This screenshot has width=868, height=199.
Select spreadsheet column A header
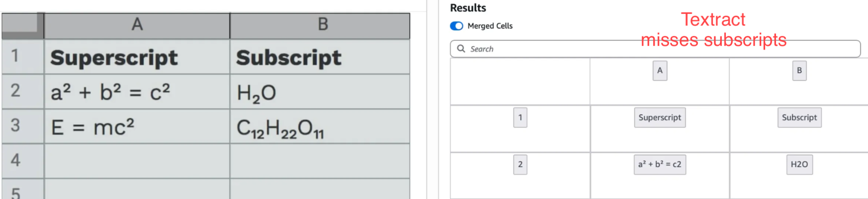(x=137, y=25)
